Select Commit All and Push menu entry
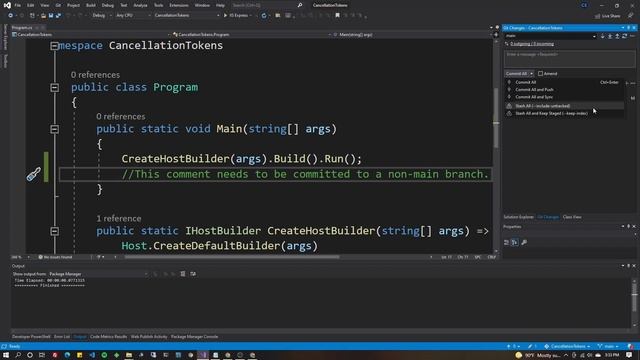 pyautogui.click(x=564, y=89)
